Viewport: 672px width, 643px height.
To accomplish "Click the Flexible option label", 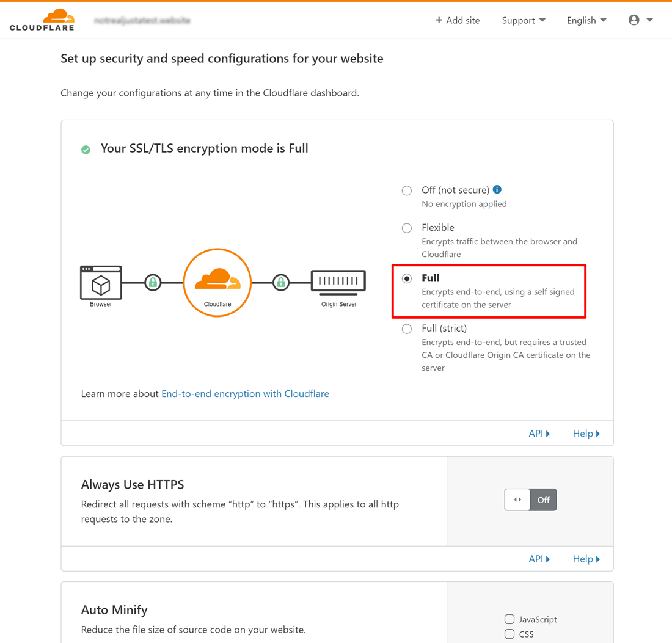I will point(438,228).
